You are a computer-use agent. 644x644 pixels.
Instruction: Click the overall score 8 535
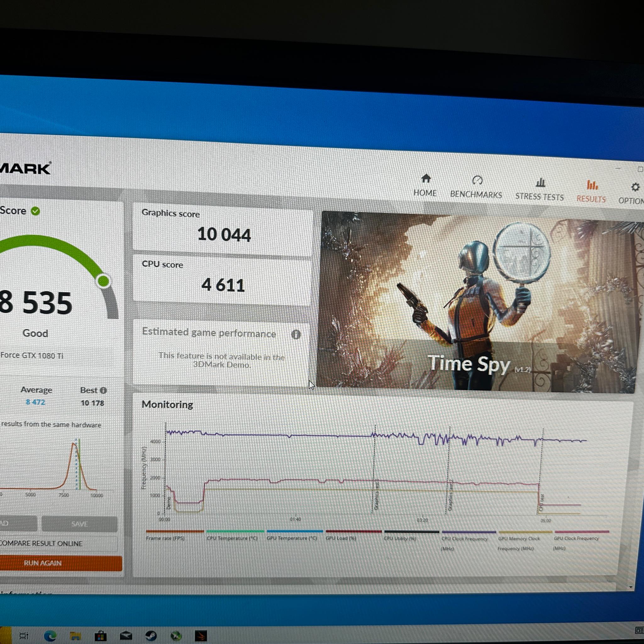coord(36,302)
